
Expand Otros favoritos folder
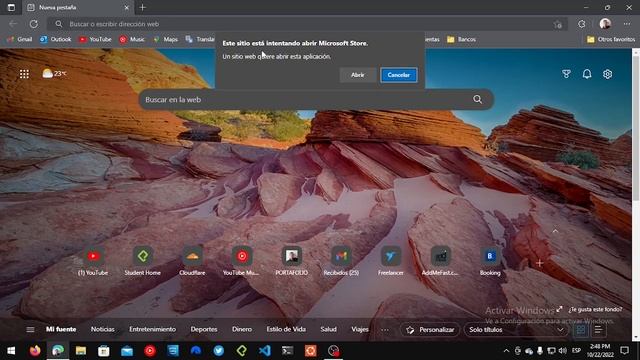611,39
